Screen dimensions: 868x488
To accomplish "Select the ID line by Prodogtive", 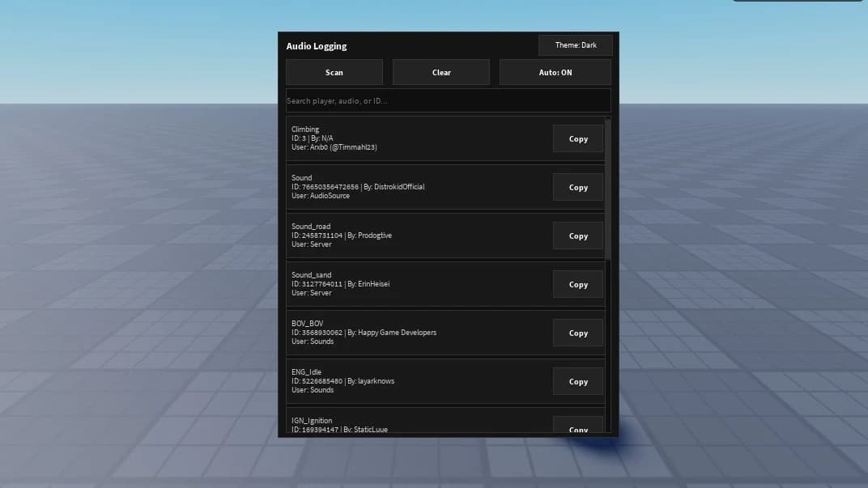I will (342, 236).
